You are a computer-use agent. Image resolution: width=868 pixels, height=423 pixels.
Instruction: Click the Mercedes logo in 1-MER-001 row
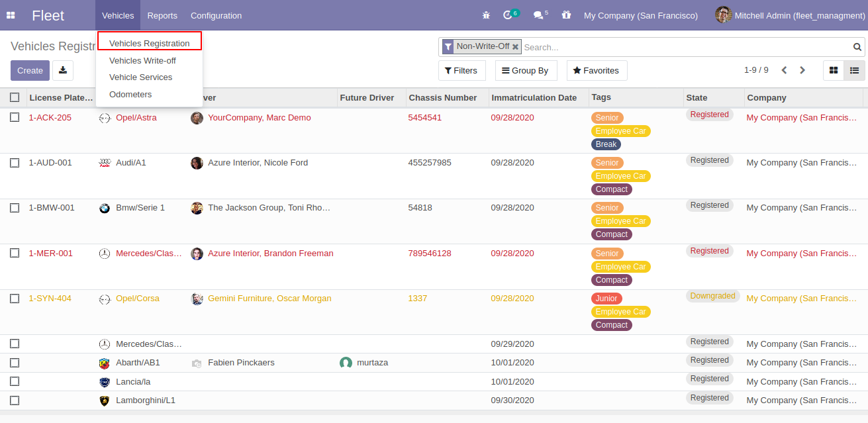click(x=105, y=254)
